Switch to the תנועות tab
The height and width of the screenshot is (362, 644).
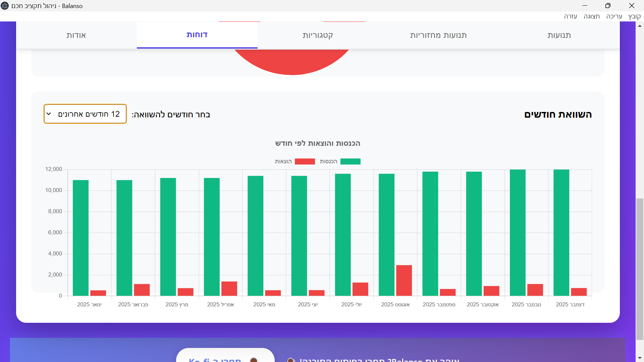coord(559,35)
